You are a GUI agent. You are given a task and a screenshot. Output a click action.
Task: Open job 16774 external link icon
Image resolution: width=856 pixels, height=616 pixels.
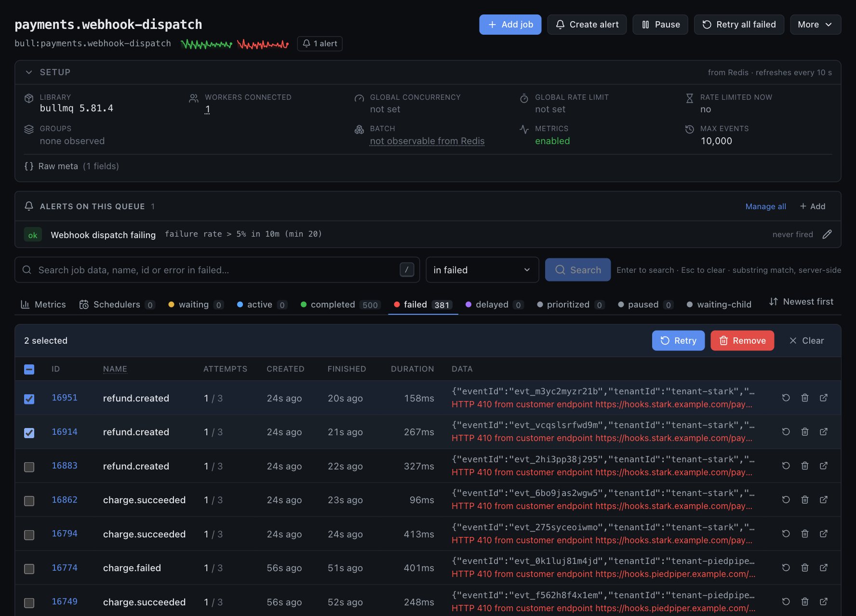tap(824, 568)
